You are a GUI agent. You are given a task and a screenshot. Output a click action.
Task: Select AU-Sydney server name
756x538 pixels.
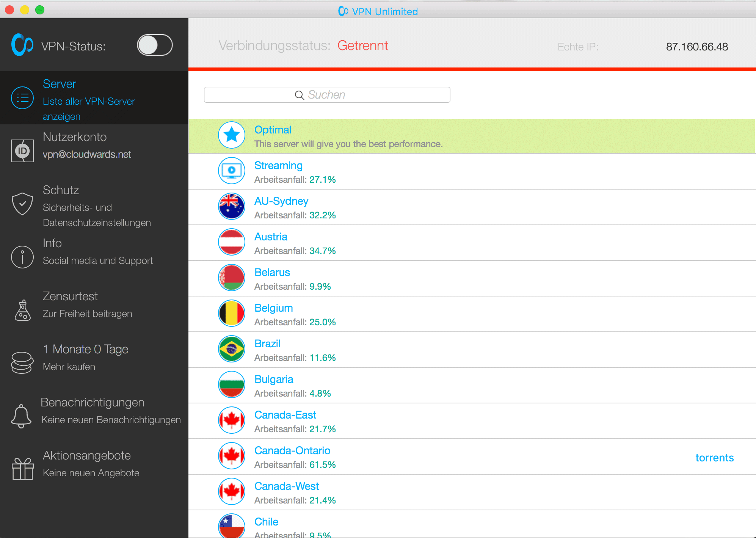(x=281, y=201)
